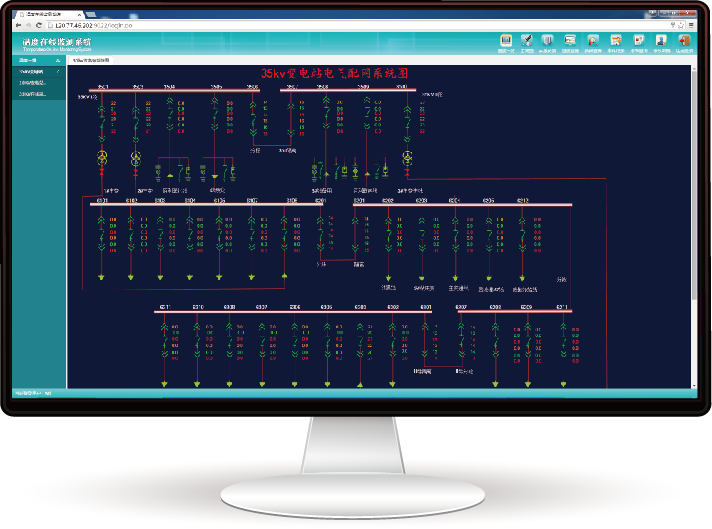Image resolution: width=712 pixels, height=529 pixels.
Task: Go back using browser back arrow
Action: (18, 25)
